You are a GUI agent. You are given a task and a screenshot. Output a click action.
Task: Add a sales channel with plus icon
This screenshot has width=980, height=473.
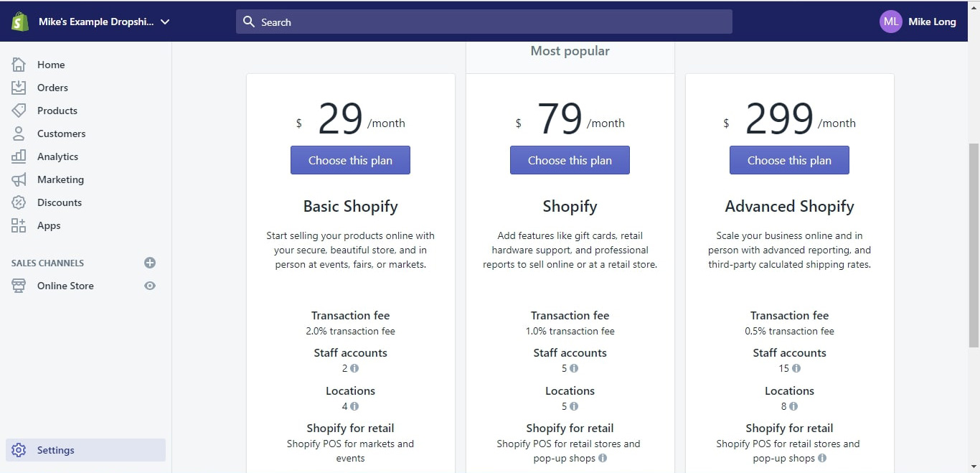[x=150, y=263]
